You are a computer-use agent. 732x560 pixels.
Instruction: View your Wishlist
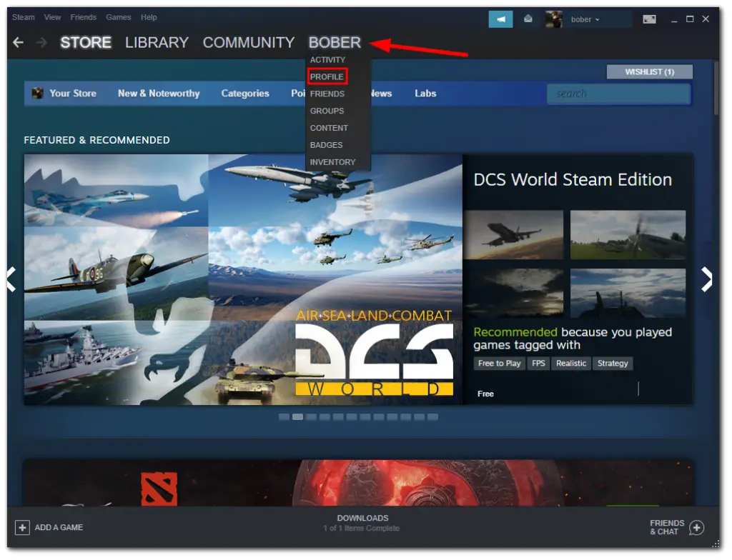coord(649,71)
